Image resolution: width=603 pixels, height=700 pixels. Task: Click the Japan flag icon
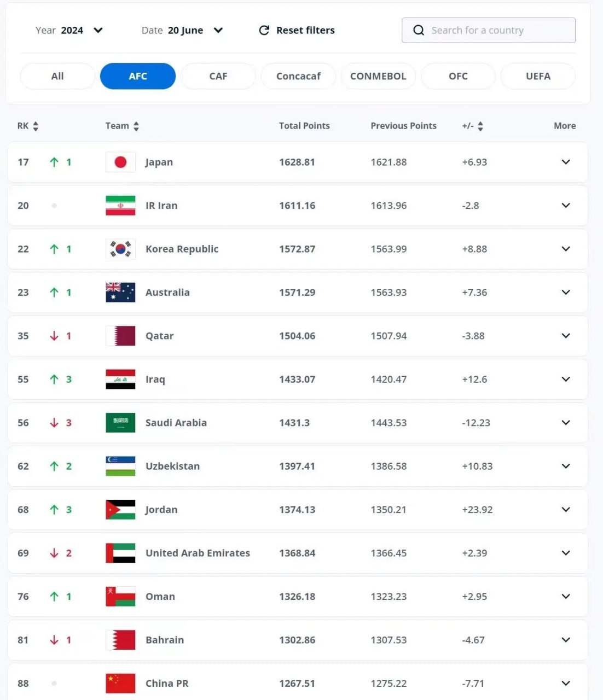coord(120,162)
